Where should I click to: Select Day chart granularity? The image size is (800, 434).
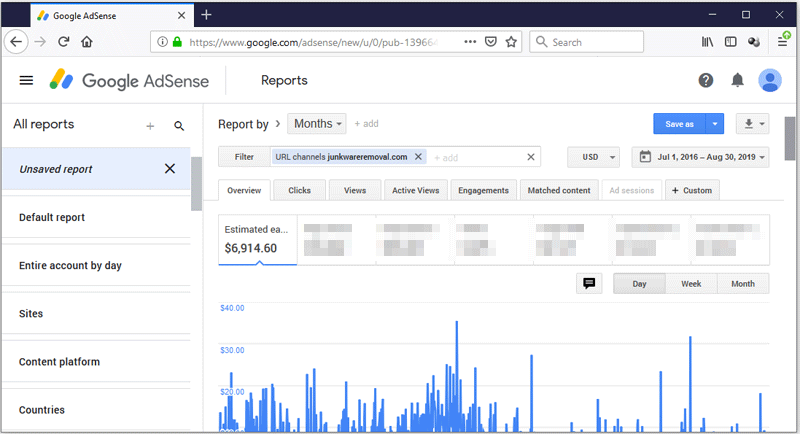[639, 284]
